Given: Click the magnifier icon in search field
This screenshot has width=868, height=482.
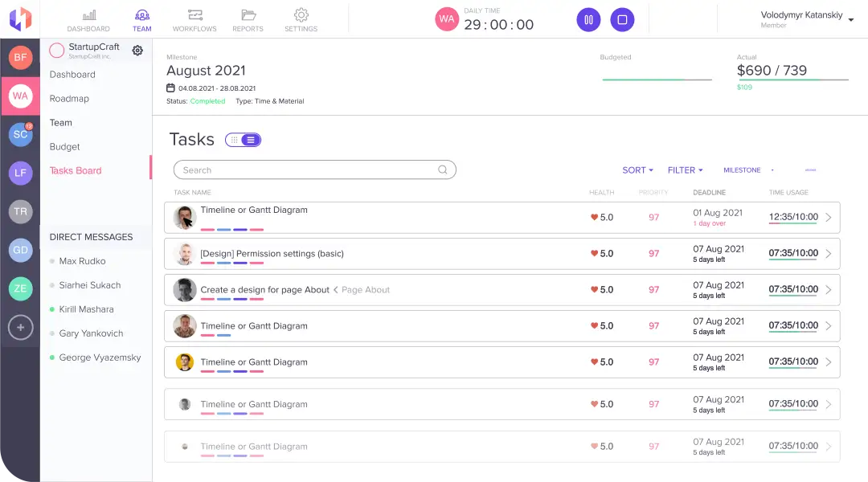Looking at the screenshot, I should tap(443, 170).
